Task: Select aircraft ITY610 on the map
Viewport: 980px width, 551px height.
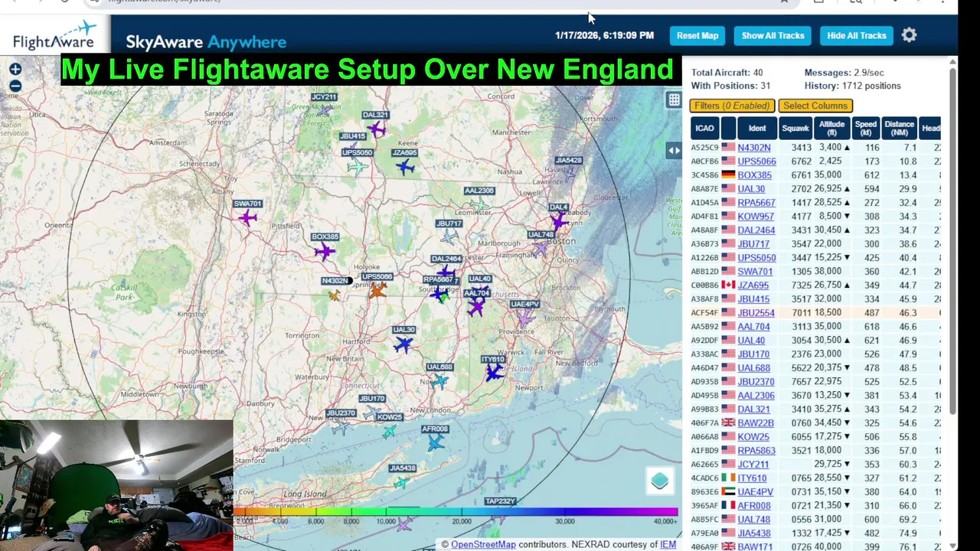Action: tap(494, 373)
